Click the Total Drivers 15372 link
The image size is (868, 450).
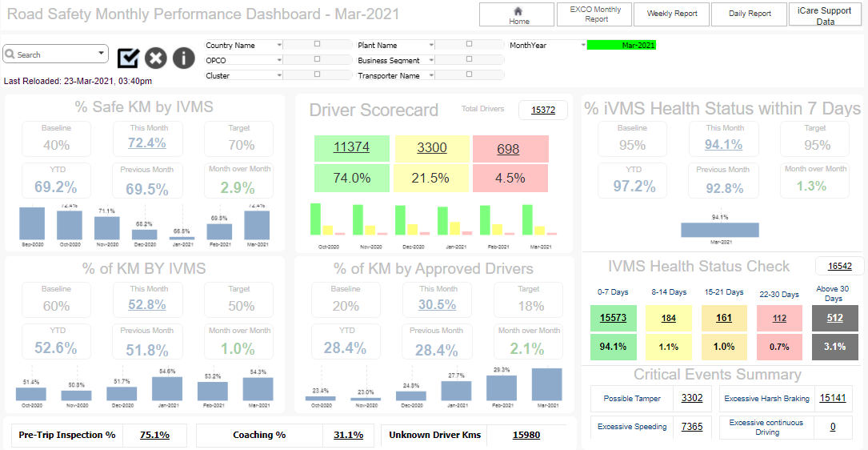click(543, 110)
